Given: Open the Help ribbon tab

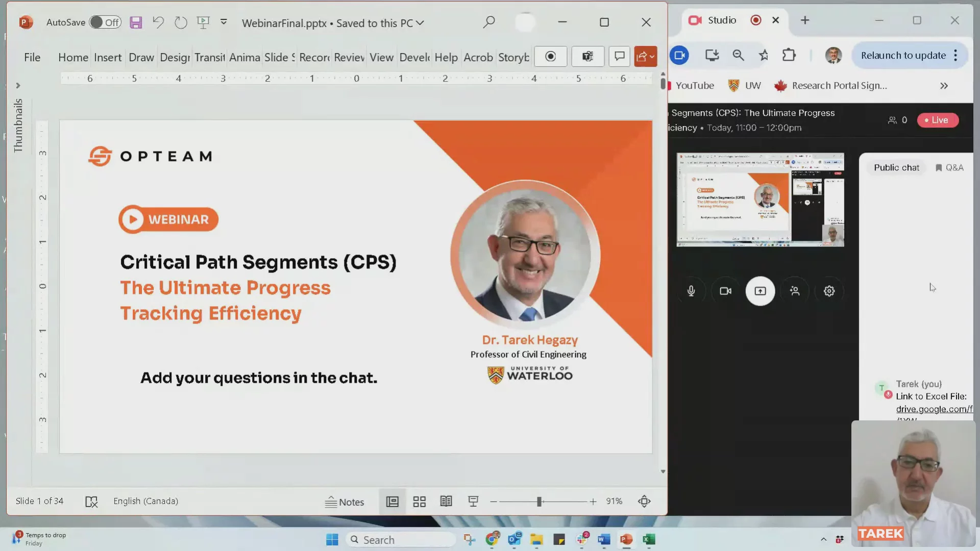Looking at the screenshot, I should (446, 57).
